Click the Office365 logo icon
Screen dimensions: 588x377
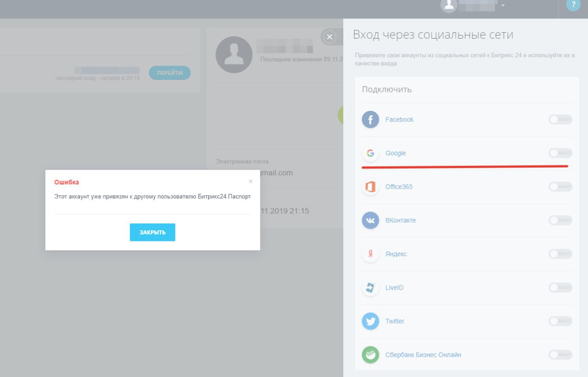pos(370,187)
